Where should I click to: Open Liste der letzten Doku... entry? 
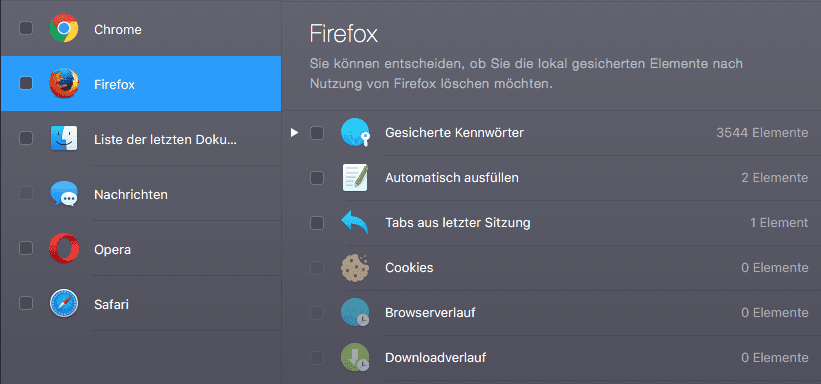(141, 138)
